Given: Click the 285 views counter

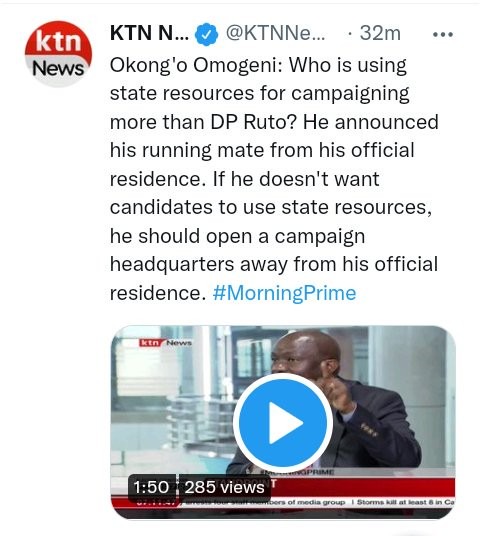Looking at the screenshot, I should point(225,487).
